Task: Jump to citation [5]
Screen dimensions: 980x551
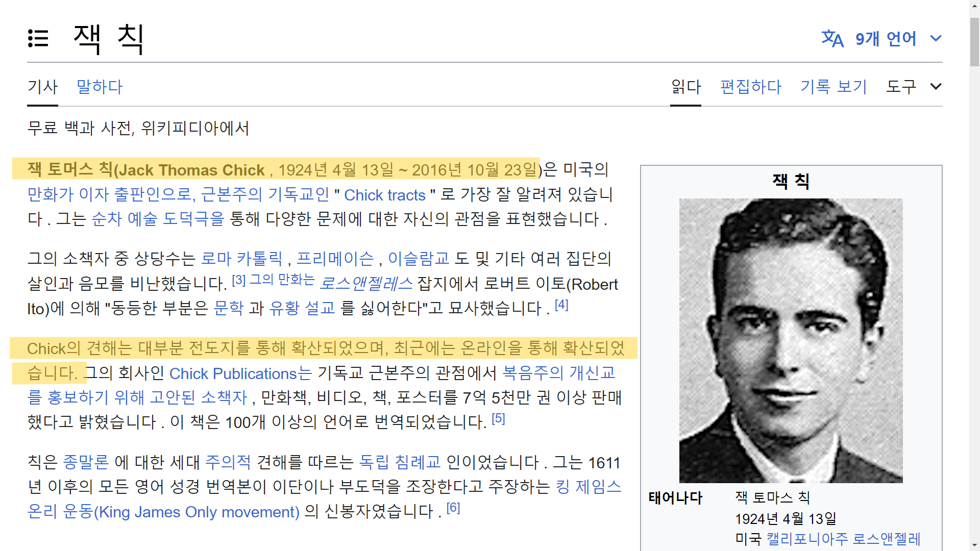Action: point(498,419)
